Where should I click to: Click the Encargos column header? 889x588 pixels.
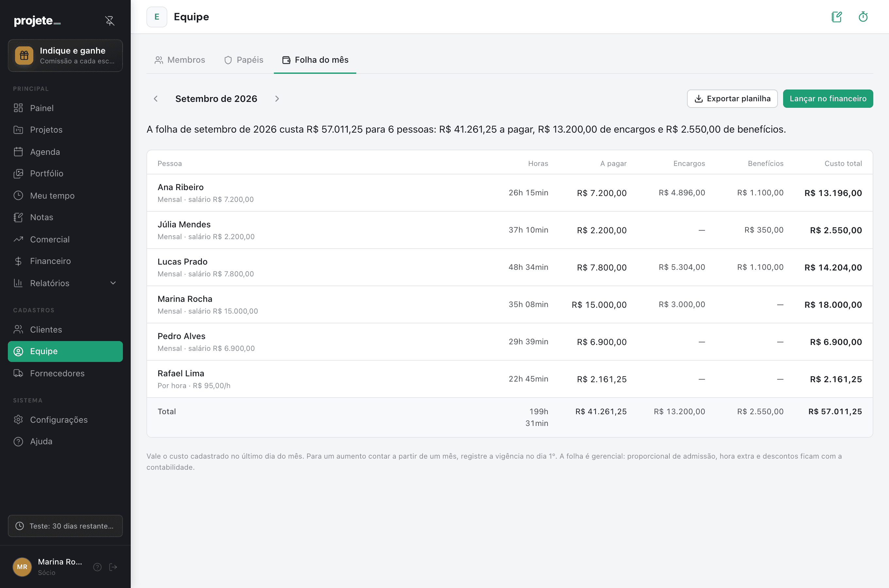[689, 164]
